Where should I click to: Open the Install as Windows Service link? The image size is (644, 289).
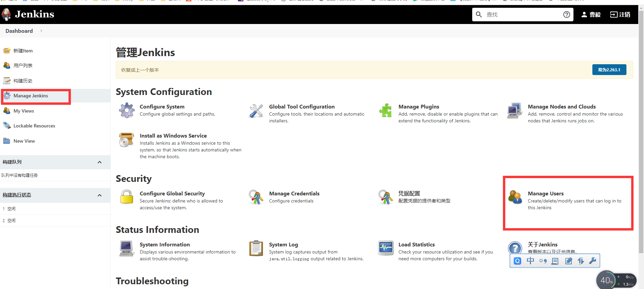[173, 136]
